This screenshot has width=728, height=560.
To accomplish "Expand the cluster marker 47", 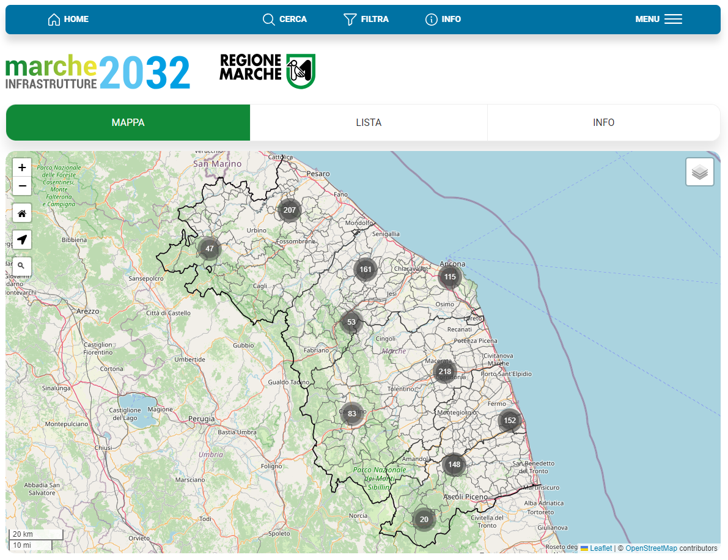I will tap(210, 248).
